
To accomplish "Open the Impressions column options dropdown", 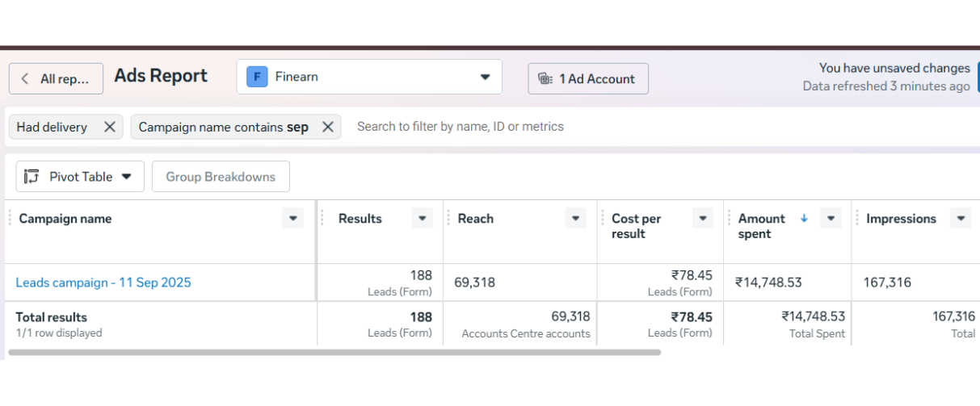I will (x=960, y=218).
